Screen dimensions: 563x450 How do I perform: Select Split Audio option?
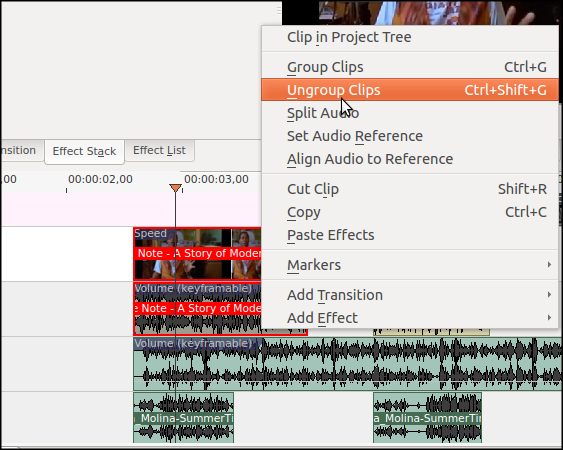click(x=410, y=113)
